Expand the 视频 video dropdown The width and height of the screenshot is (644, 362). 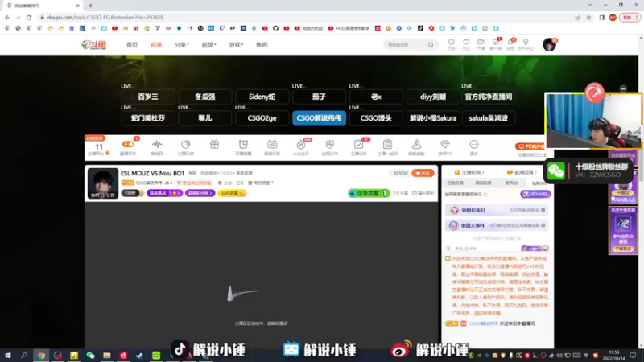[x=208, y=45]
